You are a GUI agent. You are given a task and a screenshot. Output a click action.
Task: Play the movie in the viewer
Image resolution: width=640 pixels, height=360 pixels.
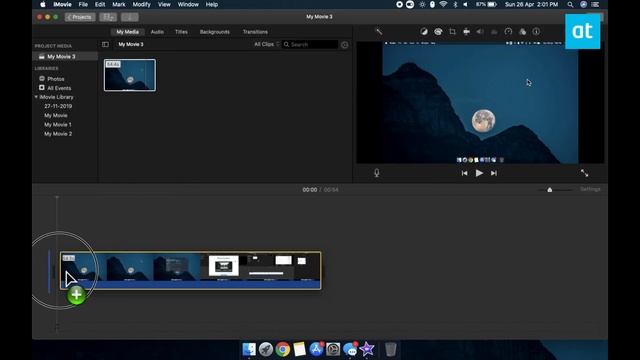point(479,173)
